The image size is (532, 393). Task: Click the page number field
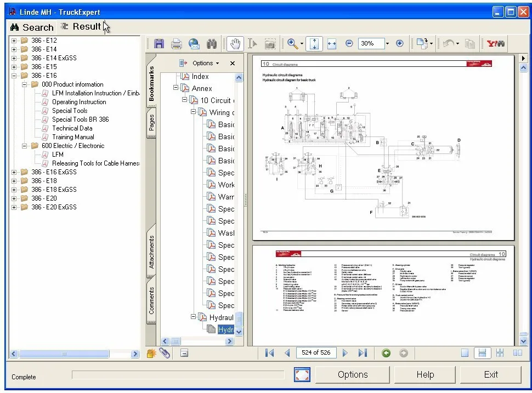[316, 352]
